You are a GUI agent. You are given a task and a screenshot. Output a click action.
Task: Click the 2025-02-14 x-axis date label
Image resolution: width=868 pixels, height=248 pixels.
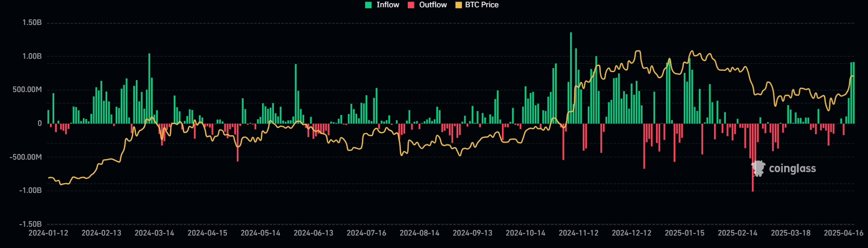coord(737,233)
